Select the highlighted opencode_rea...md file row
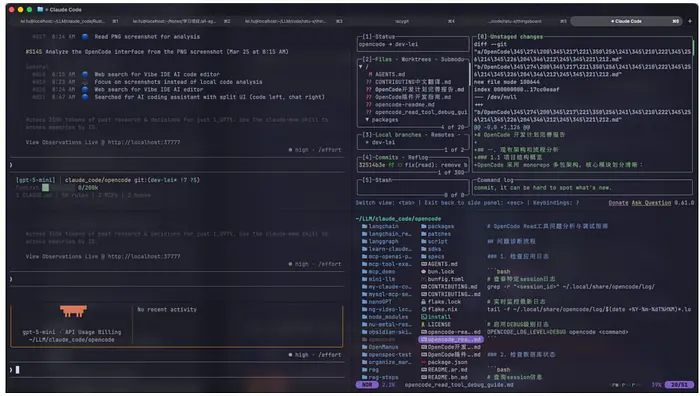Image resolution: width=700 pixels, height=396 pixels. click(451, 340)
